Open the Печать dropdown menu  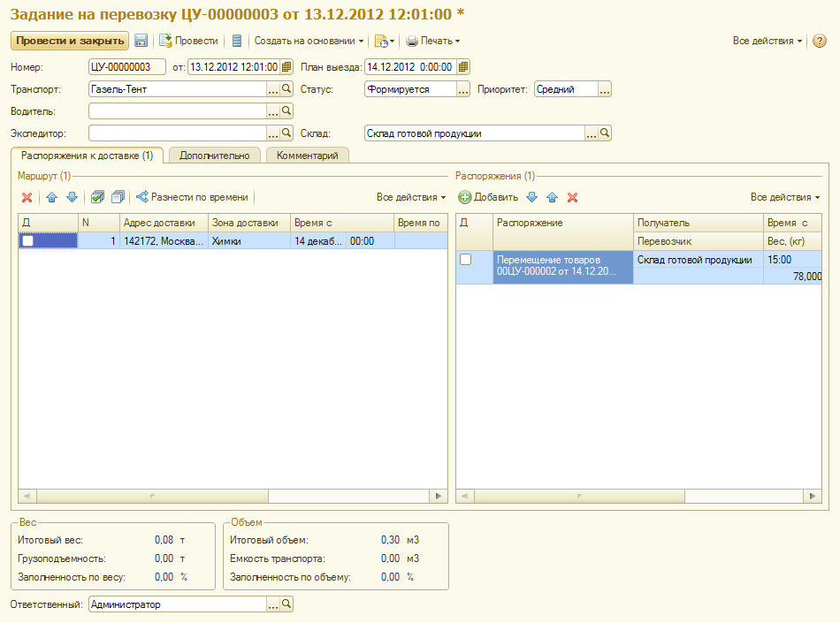[x=432, y=41]
